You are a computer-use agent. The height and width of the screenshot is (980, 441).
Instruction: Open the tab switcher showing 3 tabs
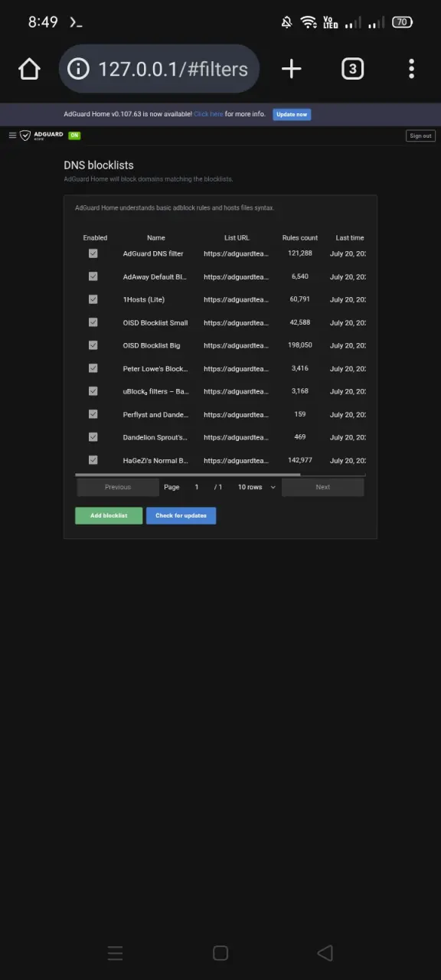352,69
